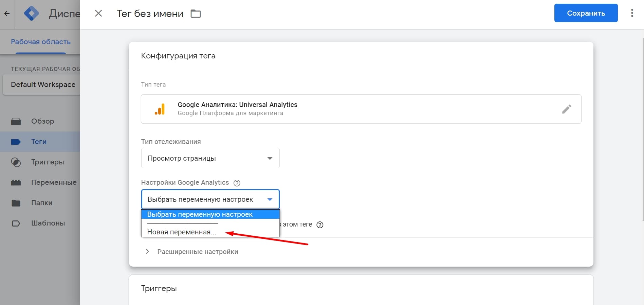Expand 'Расширенные настройки' section
This screenshot has width=644, height=305.
[x=191, y=252]
